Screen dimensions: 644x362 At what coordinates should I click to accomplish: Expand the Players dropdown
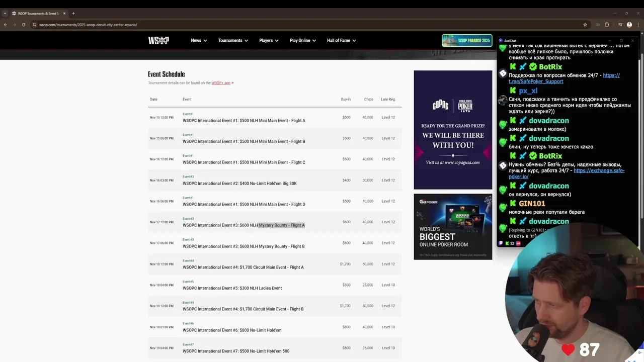pos(269,41)
